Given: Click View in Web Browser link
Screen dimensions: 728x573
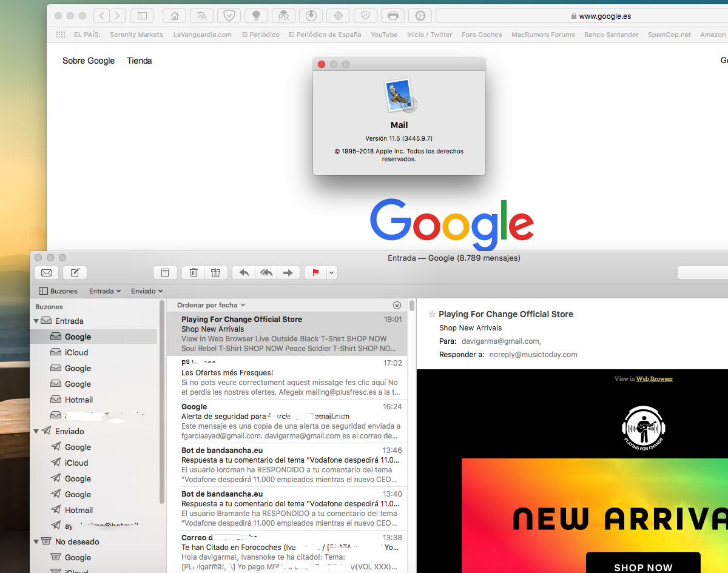Looking at the screenshot, I should click(x=654, y=378).
